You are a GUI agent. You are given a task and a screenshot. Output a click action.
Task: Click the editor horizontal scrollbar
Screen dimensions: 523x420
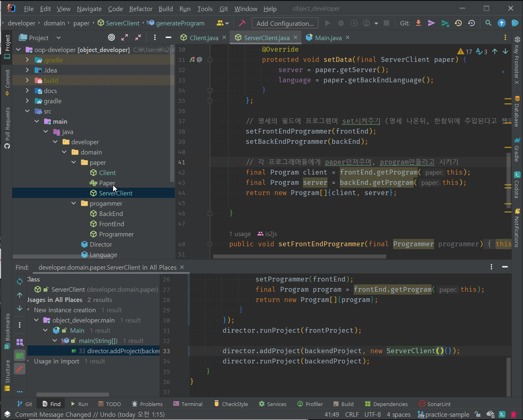click(299, 257)
